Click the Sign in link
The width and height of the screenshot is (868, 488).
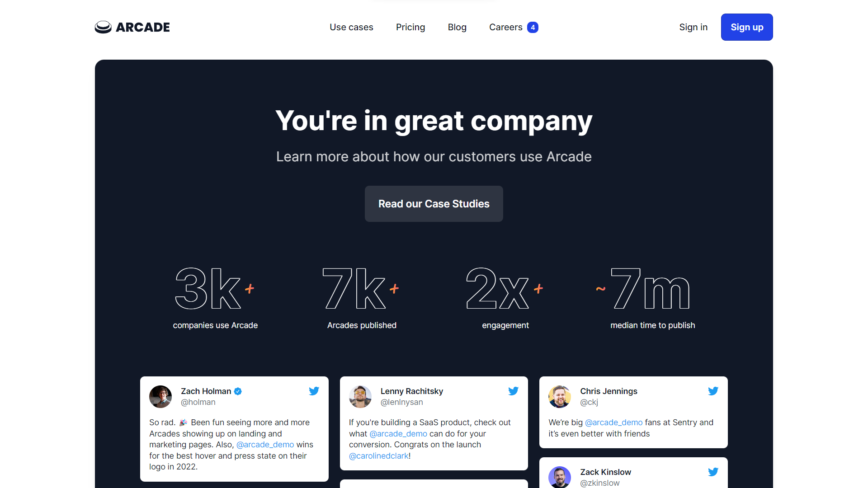click(693, 27)
